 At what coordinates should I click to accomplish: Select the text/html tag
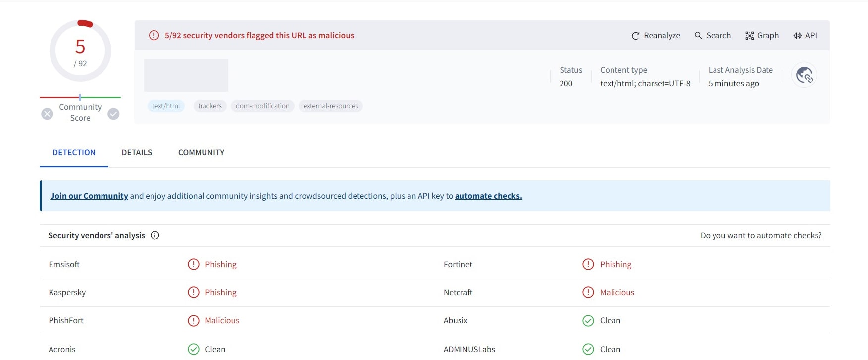(166, 106)
